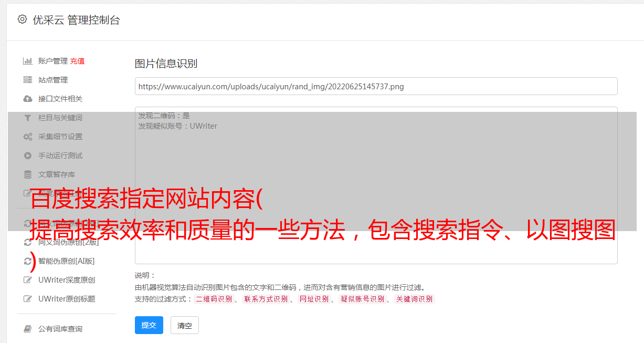Click the 优采云 管理控制台 header title
The width and height of the screenshot is (644, 343).
[x=76, y=20]
